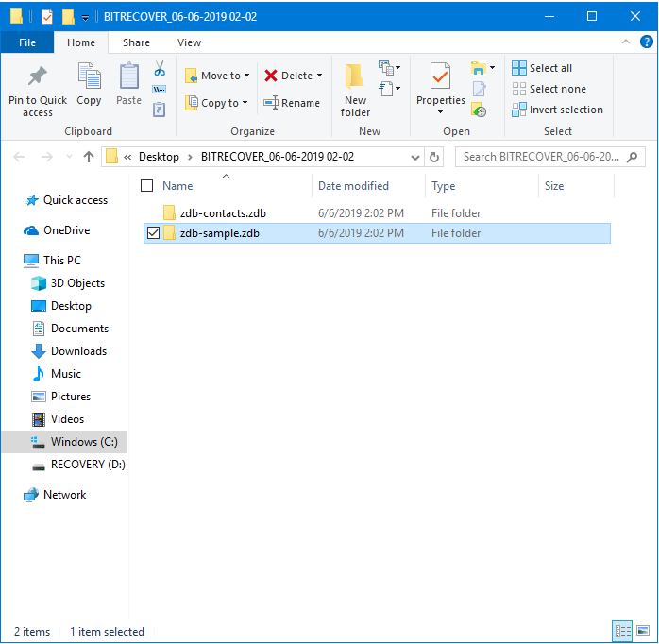The height and width of the screenshot is (644, 659).
Task: Click Pin to Quick access icon
Action: [x=38, y=76]
